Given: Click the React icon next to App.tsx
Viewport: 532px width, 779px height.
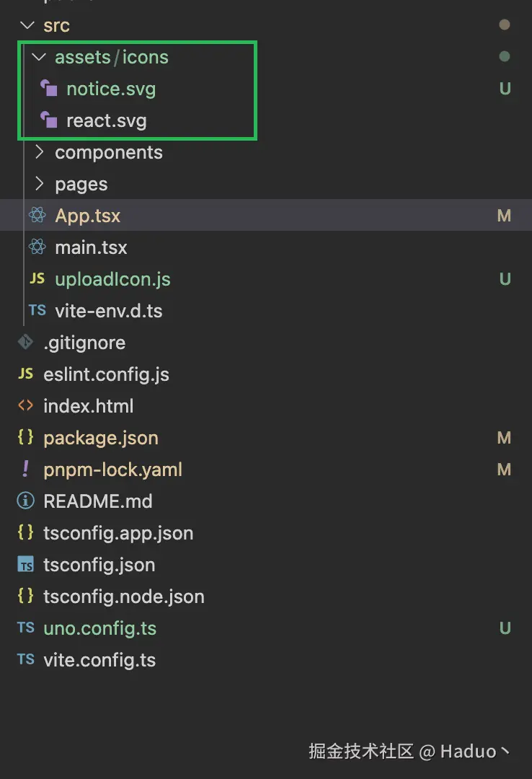Looking at the screenshot, I should pyautogui.click(x=37, y=216).
